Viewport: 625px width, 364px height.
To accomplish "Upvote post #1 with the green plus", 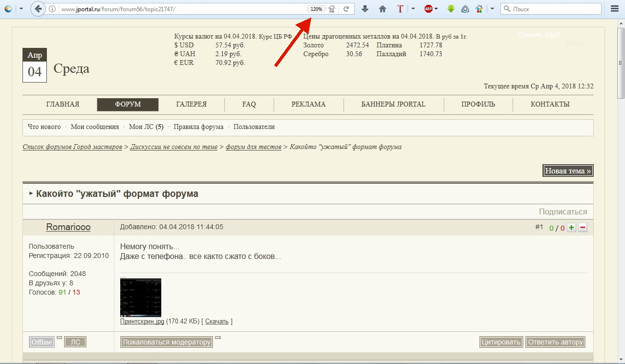I will (x=571, y=228).
